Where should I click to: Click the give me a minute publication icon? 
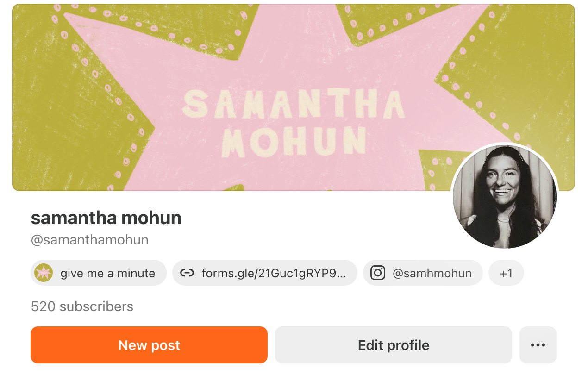(44, 273)
